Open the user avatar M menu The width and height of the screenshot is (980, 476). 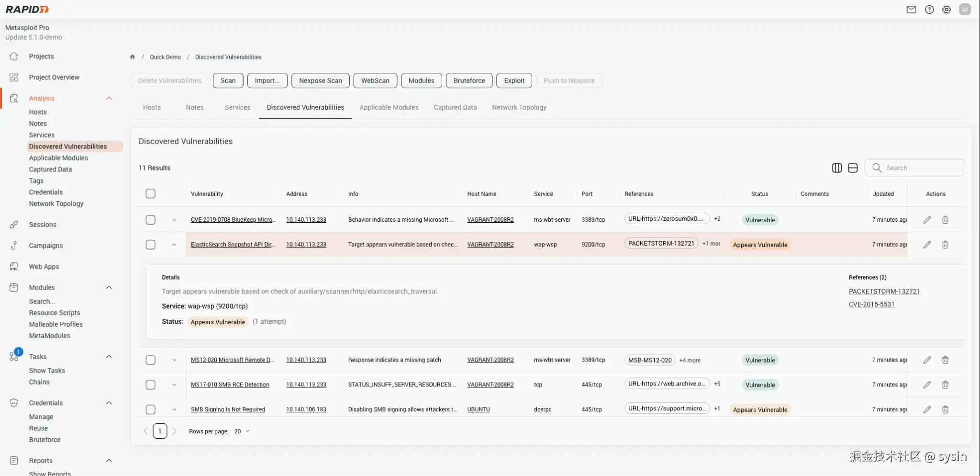(x=965, y=10)
